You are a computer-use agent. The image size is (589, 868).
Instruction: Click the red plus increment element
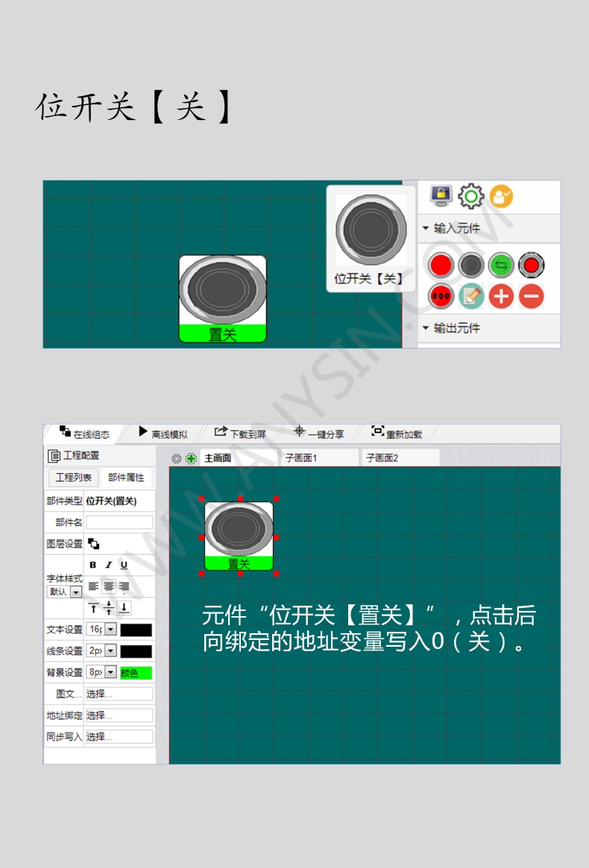click(x=501, y=296)
